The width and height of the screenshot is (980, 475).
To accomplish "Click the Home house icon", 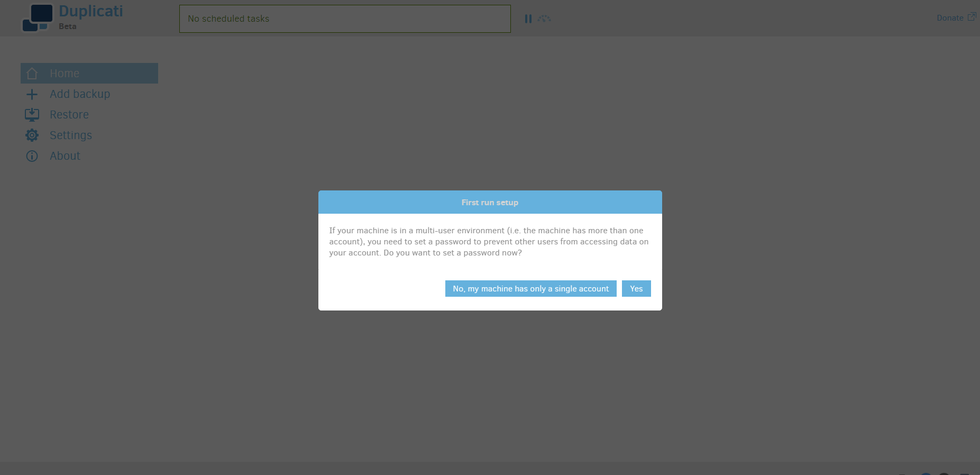I will pos(32,74).
